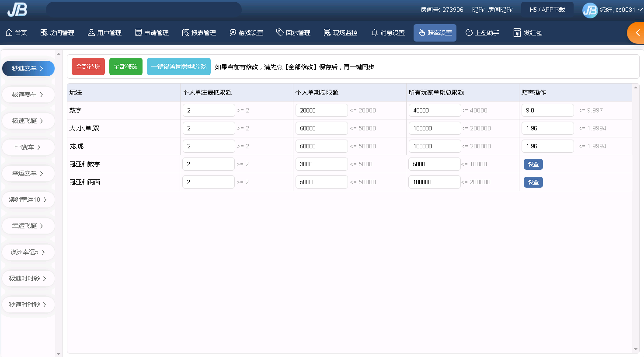Viewport: 644px width, 357px height.
Task: Go to 用户管理 user management
Action: click(x=104, y=33)
